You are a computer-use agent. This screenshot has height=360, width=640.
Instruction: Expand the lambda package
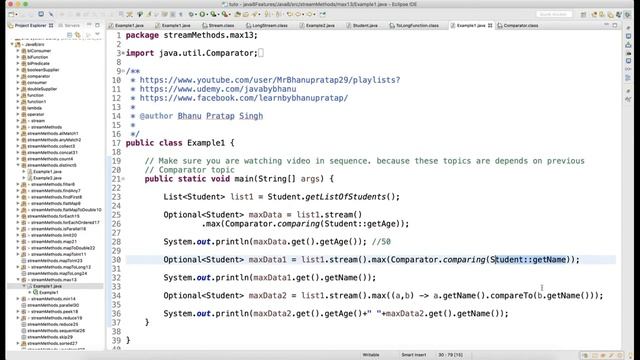[x=18, y=108]
